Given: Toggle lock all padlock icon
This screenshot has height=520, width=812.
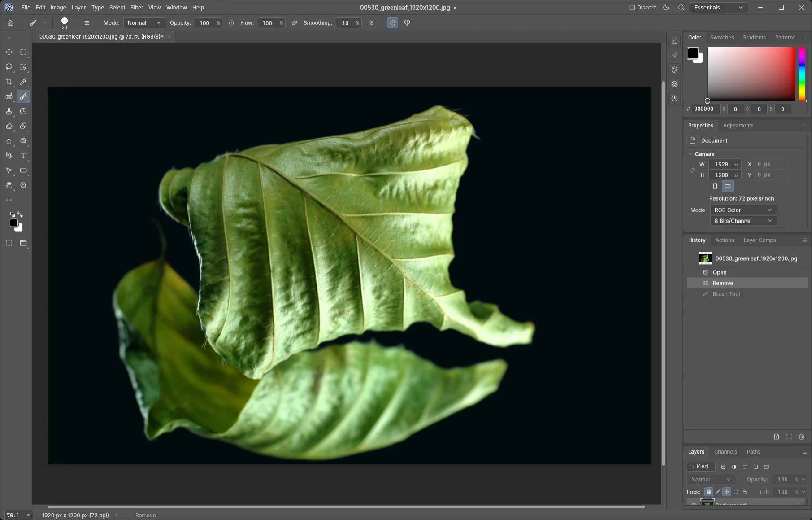Looking at the screenshot, I should point(745,492).
